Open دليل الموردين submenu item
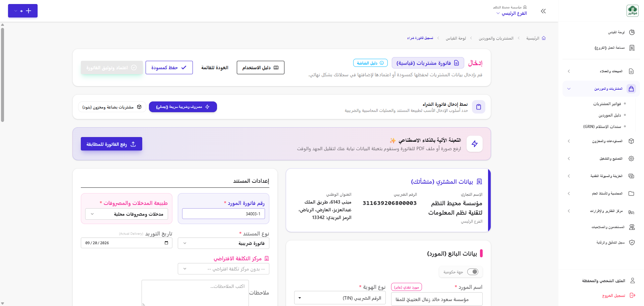The image size is (644, 306). coord(610,116)
